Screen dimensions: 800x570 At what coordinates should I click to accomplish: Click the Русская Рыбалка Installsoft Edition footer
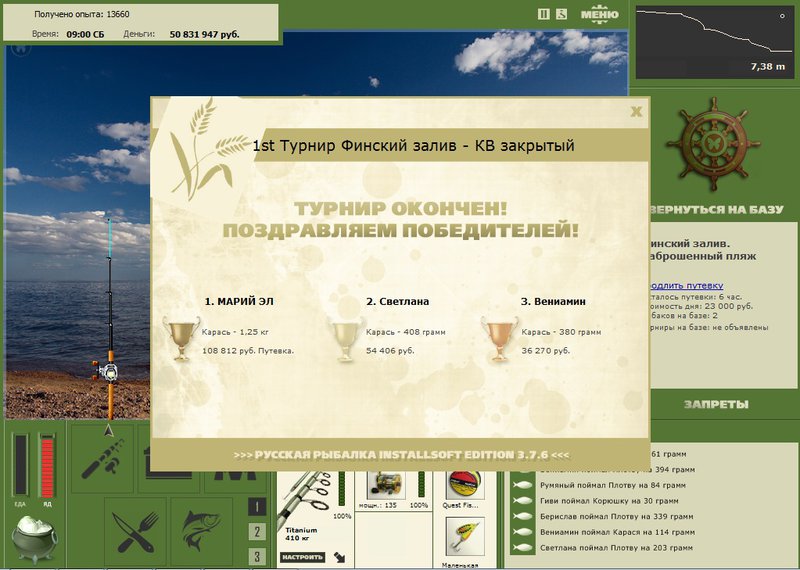401,455
